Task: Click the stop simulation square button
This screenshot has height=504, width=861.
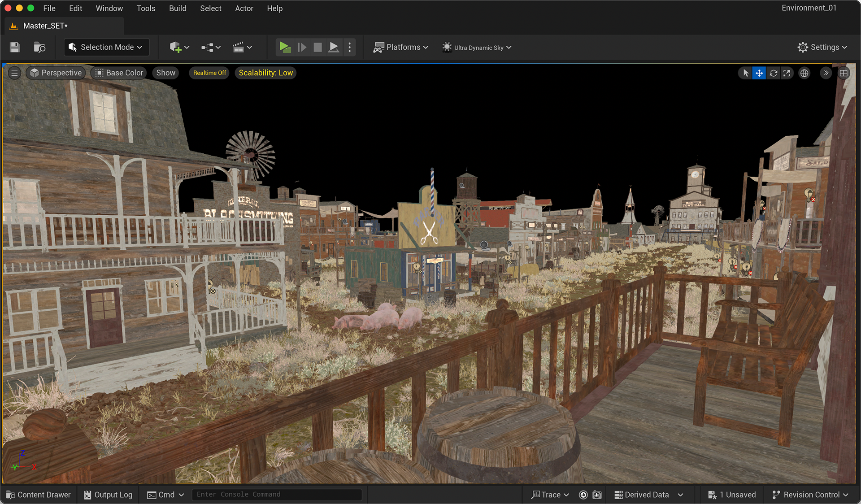Action: click(x=317, y=47)
